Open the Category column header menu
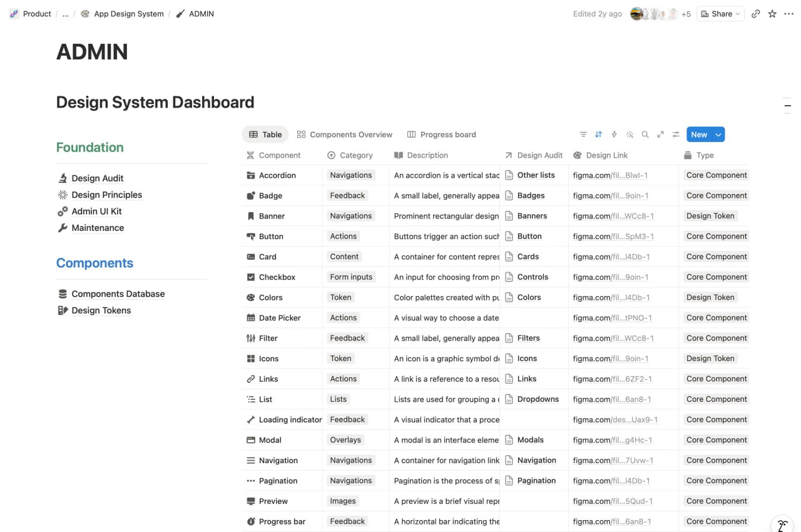The height and width of the screenshot is (532, 801). coord(350,155)
